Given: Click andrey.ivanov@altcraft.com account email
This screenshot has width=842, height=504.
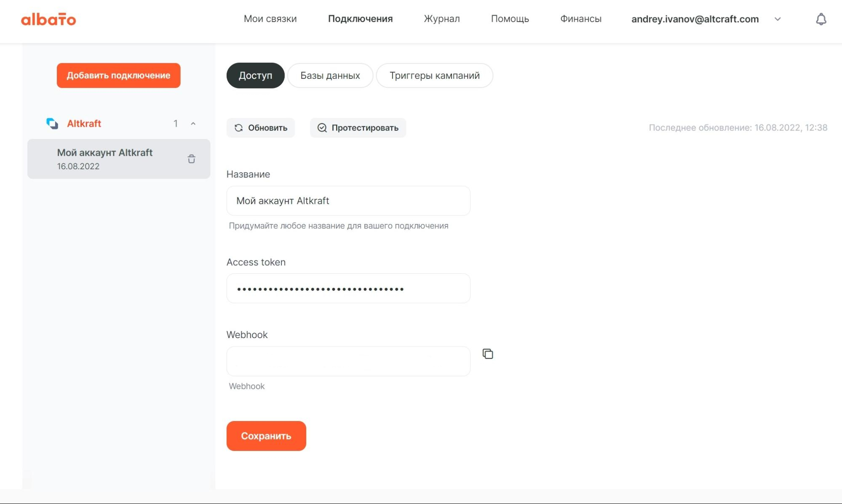Looking at the screenshot, I should [x=695, y=19].
